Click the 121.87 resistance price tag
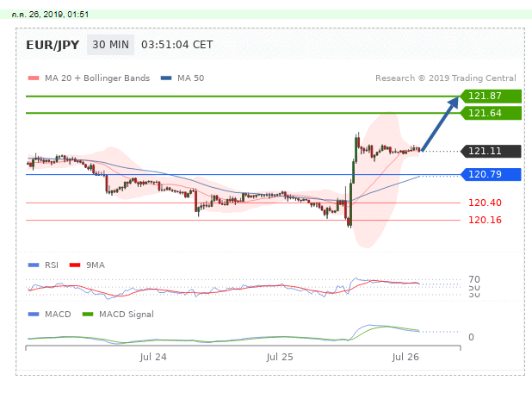Screen dimensions: 532x393 coord(491,97)
